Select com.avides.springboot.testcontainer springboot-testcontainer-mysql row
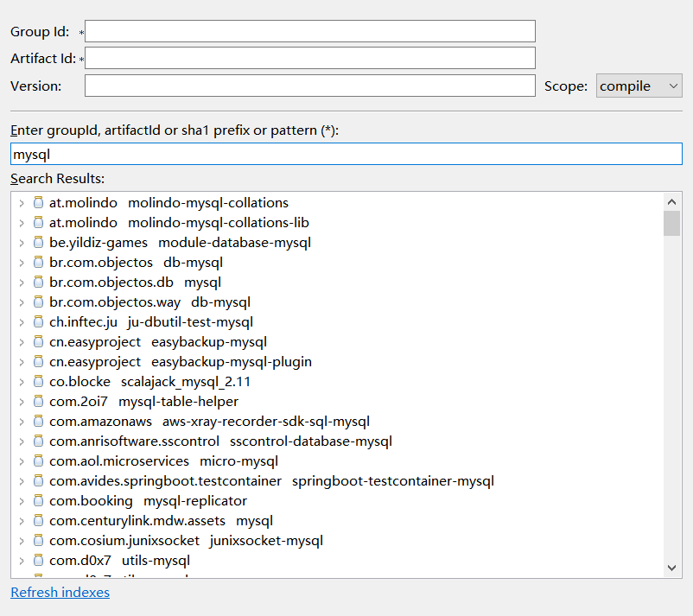The height and width of the screenshot is (616, 693). 271,481
